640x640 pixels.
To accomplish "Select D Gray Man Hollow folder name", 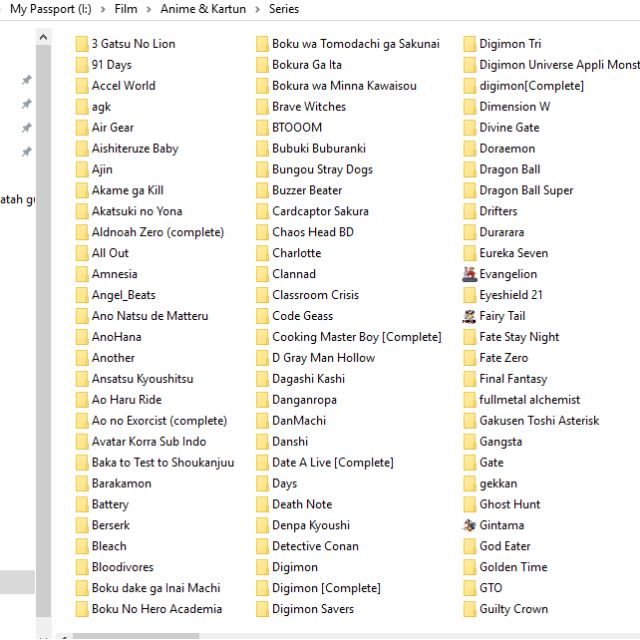I will click(323, 358).
